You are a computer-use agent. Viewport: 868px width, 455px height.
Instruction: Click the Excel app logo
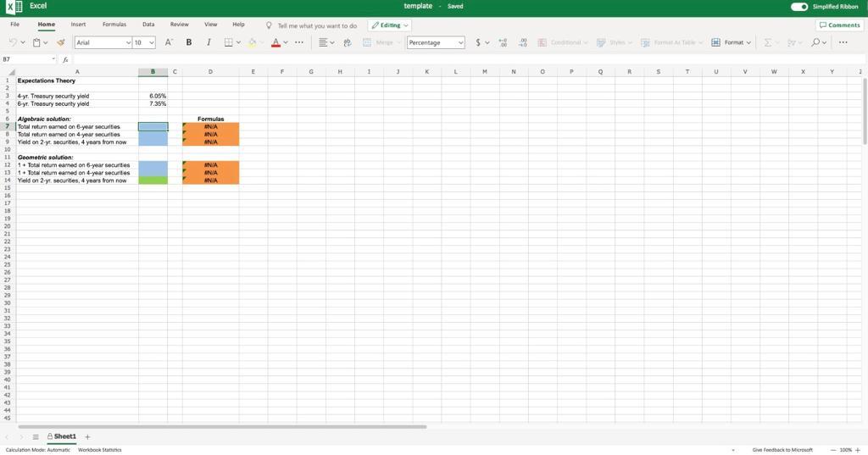14,7
